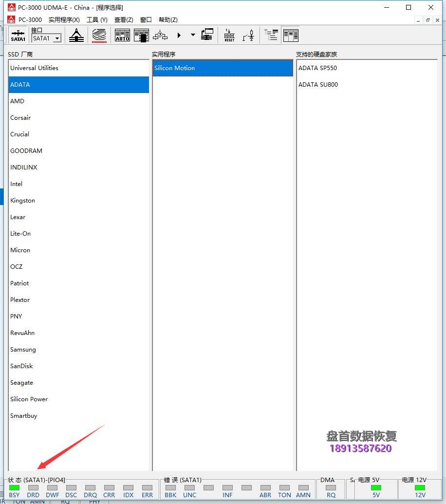The width and height of the screenshot is (446, 504).
Task: Open the 接口 SATA1 port dropdown
Action: pyautogui.click(x=57, y=38)
